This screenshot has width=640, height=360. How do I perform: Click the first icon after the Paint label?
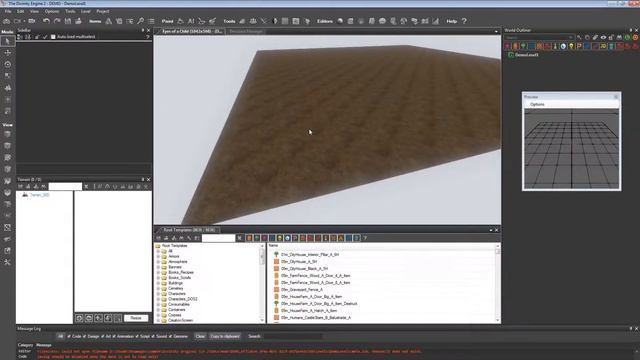(x=180, y=21)
